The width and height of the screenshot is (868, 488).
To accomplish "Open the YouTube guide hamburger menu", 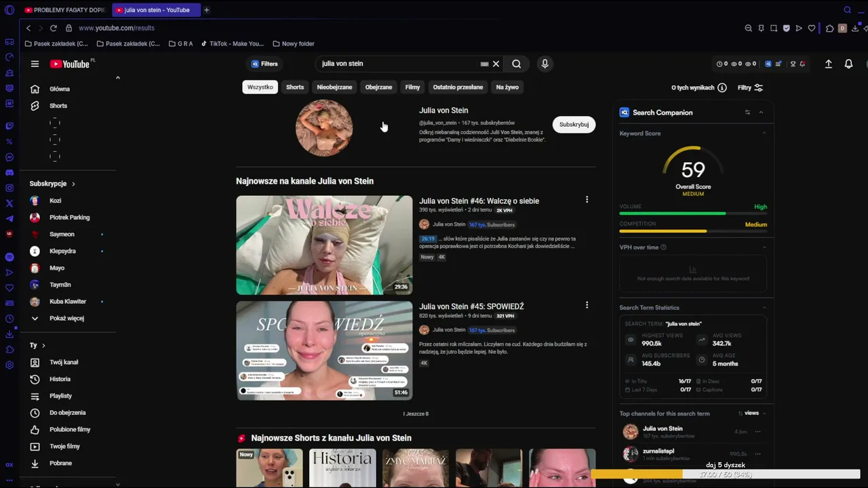I will point(35,64).
